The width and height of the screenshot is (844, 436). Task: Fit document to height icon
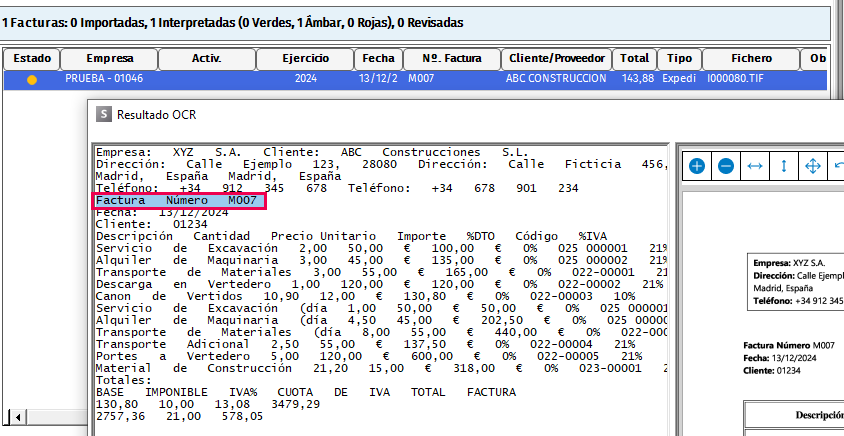784,166
